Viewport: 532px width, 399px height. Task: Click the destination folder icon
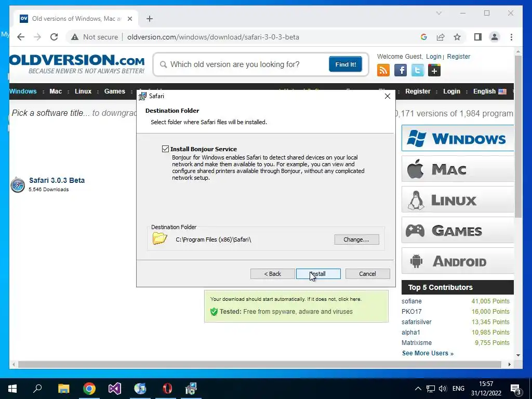coord(160,238)
